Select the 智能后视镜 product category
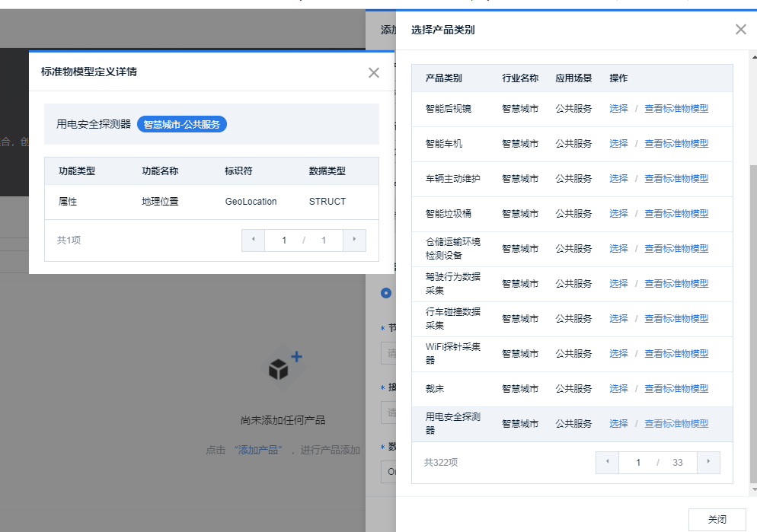The image size is (757, 532). tap(618, 109)
